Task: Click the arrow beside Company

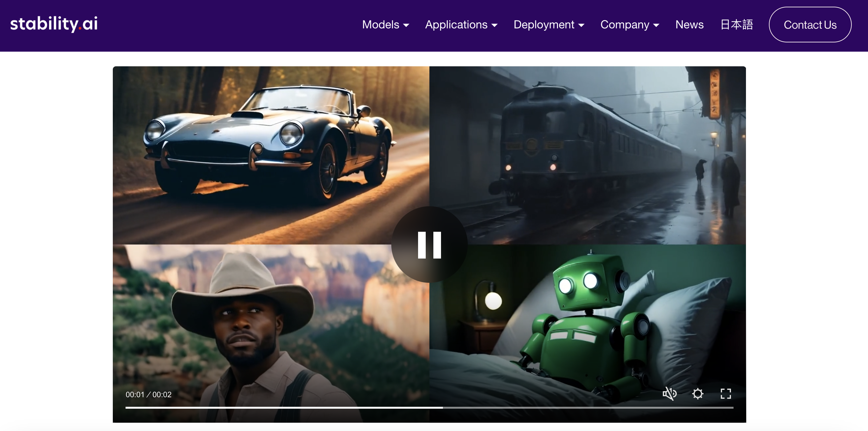Action: (x=656, y=25)
